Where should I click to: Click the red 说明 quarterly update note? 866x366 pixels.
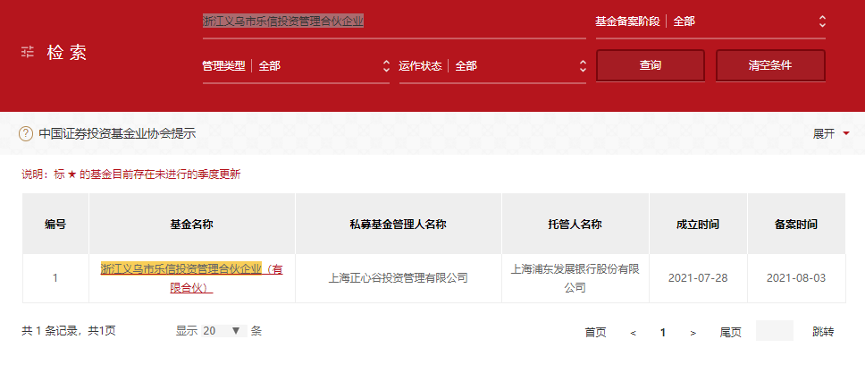click(131, 175)
